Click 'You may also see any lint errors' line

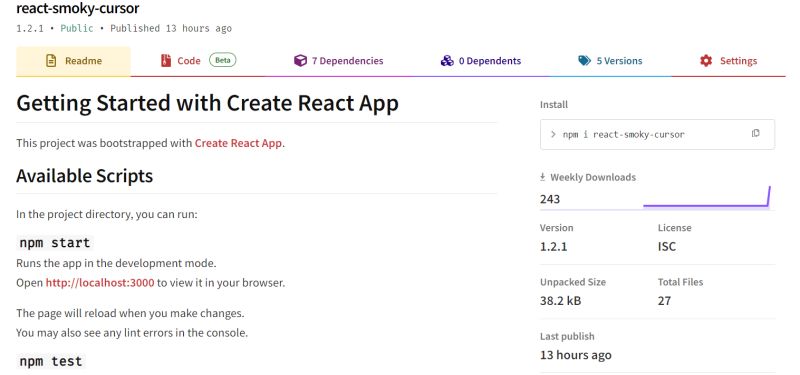coord(132,333)
